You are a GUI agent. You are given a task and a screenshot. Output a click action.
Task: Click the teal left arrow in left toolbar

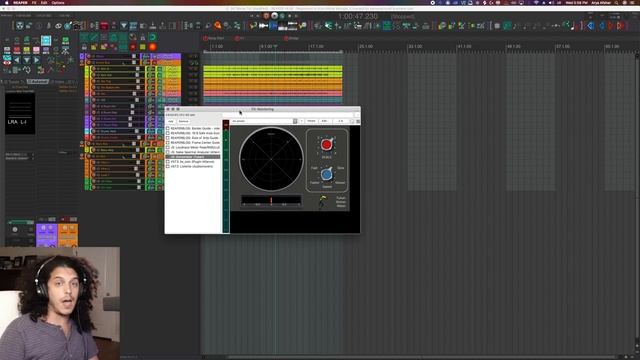17,60
